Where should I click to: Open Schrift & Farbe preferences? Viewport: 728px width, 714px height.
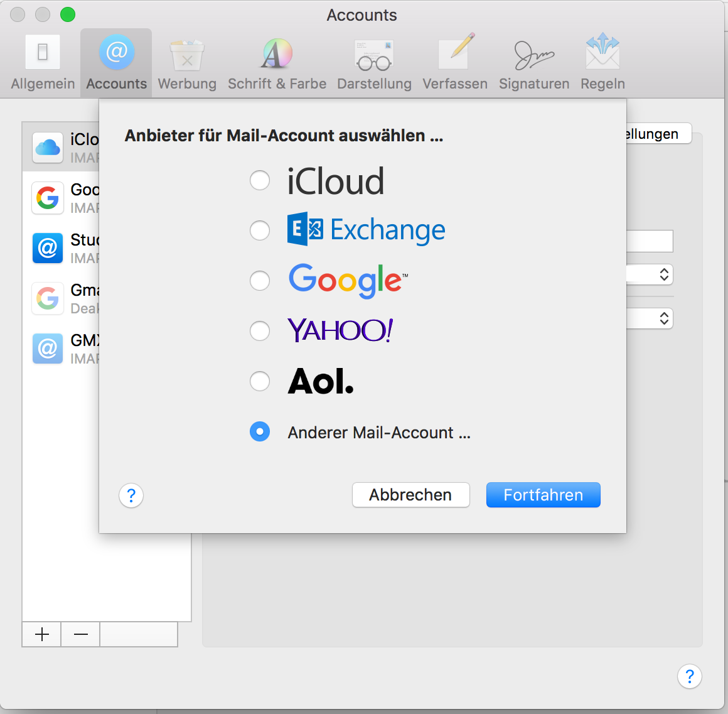coord(277,63)
